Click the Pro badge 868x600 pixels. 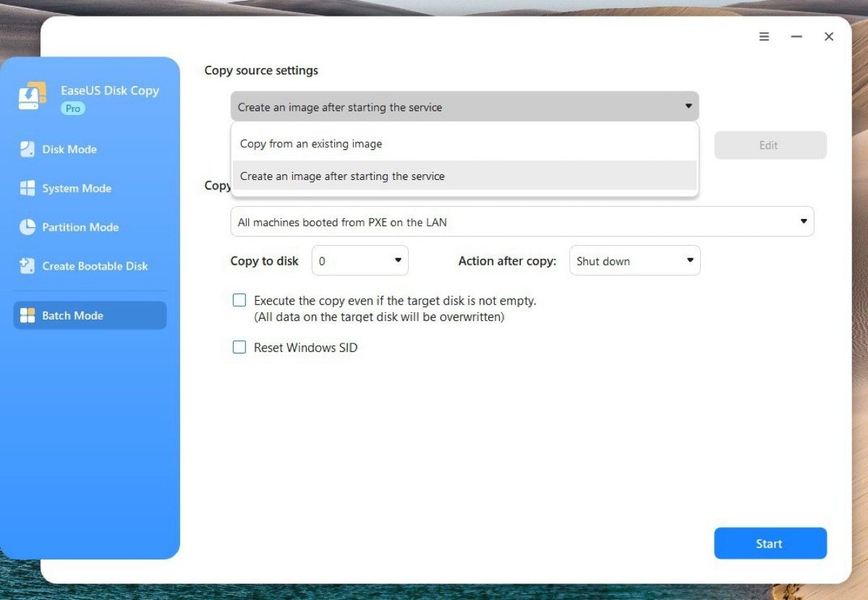click(x=73, y=108)
